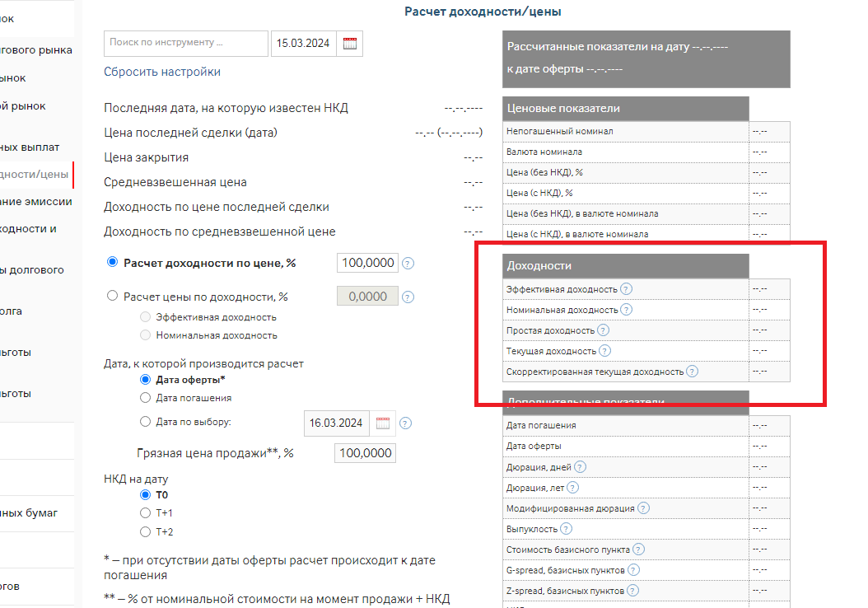Open help for Дюрация, лет

tap(573, 487)
